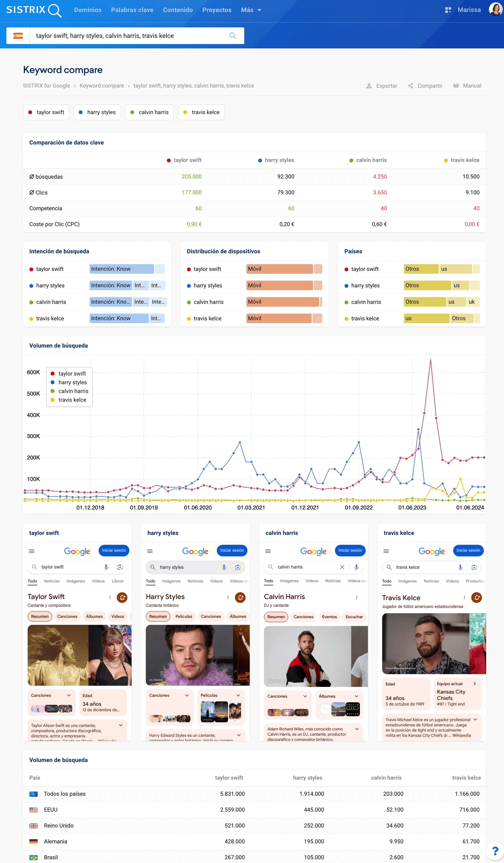Screen dimensions: 504x863
Task: Click the travis kelce Móvil device bar
Action: click(x=279, y=318)
